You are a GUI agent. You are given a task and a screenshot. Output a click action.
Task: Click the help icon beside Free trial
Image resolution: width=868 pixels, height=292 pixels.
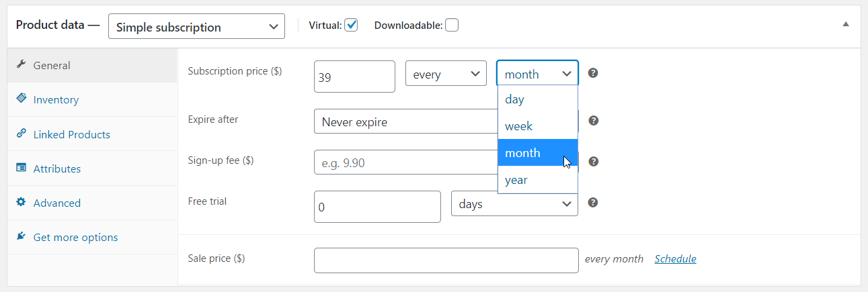click(593, 203)
